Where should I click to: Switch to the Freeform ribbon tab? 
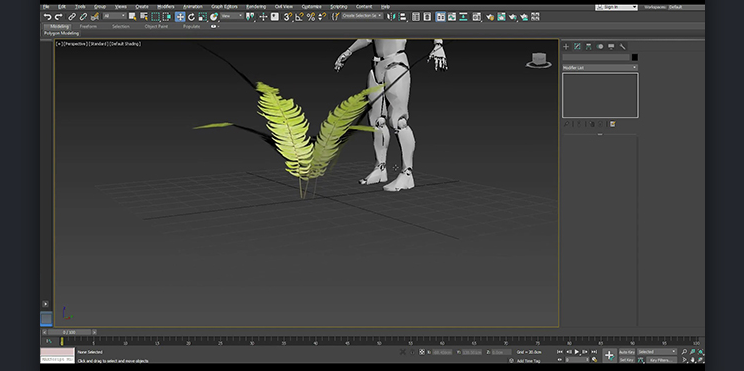pos(88,27)
